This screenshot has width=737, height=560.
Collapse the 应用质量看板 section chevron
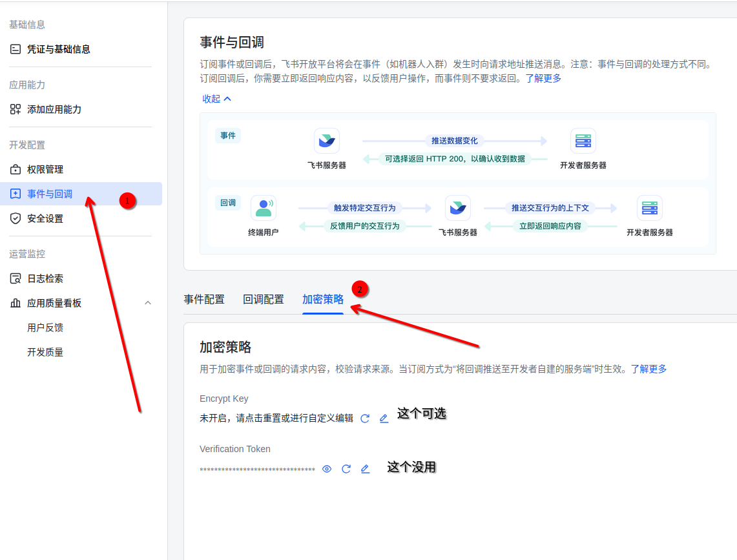pos(148,302)
